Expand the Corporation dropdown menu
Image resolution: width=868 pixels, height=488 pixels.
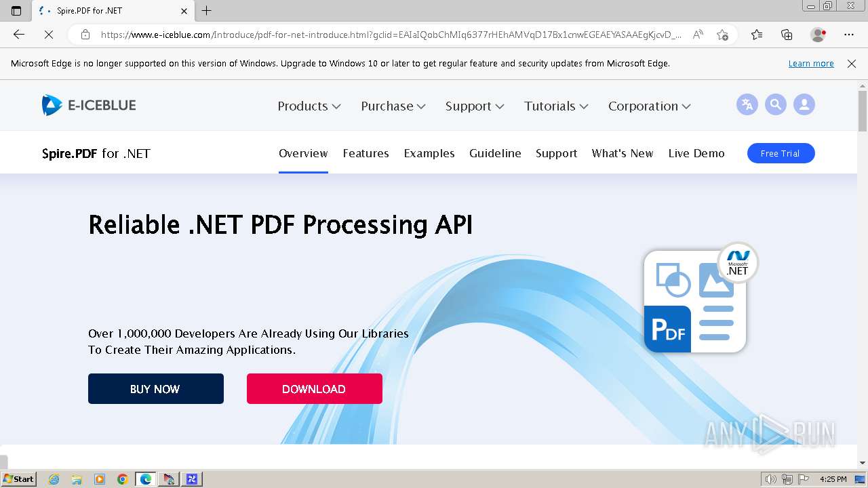(650, 106)
